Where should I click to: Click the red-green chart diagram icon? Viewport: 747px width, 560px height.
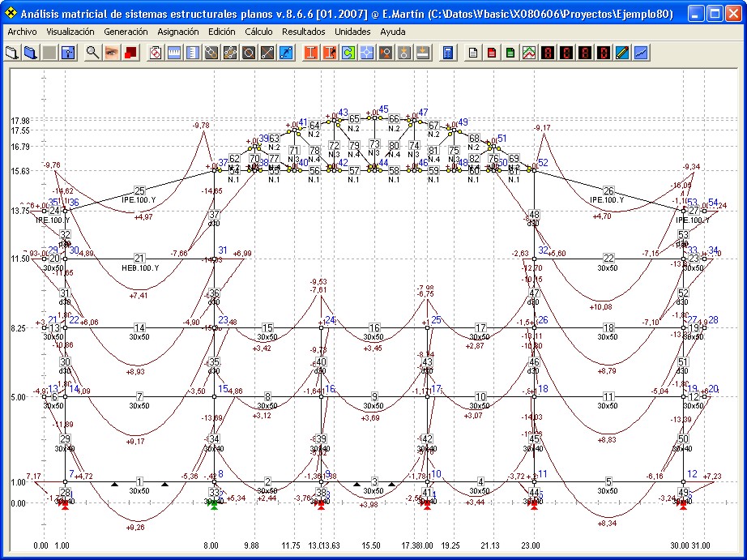[x=528, y=53]
